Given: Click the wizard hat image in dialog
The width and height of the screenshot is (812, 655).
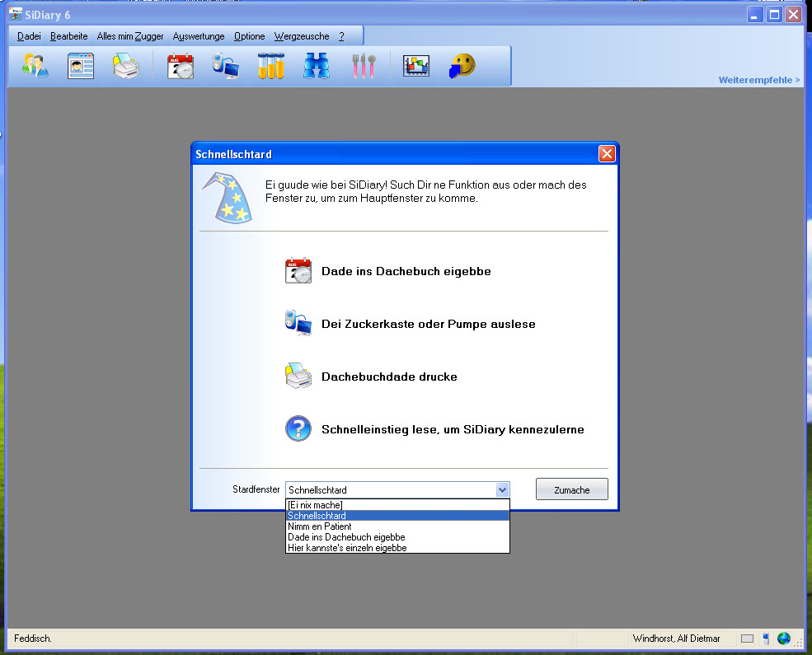Looking at the screenshot, I should (x=228, y=198).
